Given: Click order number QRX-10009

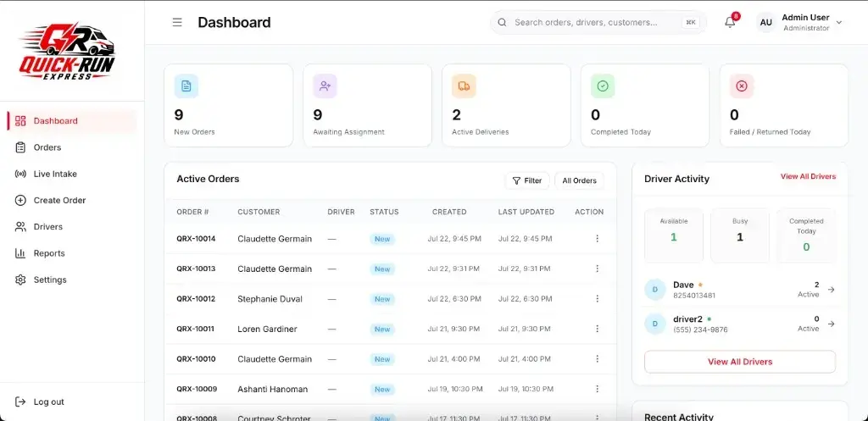Looking at the screenshot, I should 197,389.
